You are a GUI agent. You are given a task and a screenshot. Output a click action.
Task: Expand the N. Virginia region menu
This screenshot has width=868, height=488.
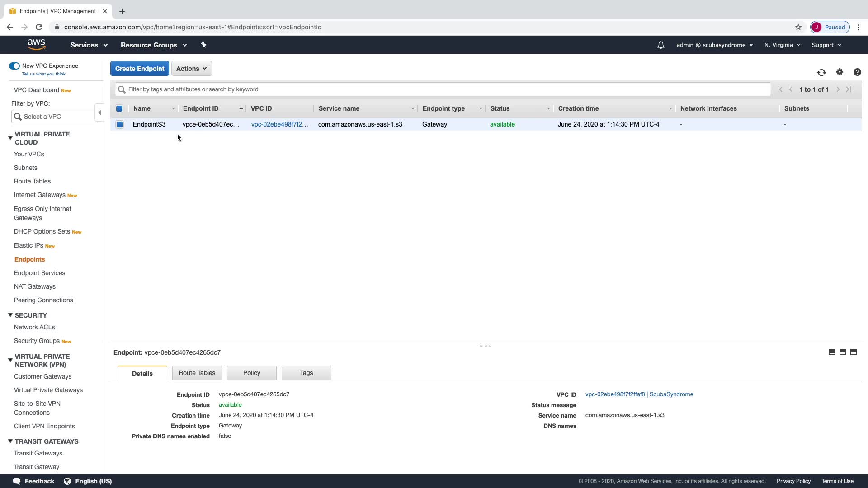tap(782, 45)
